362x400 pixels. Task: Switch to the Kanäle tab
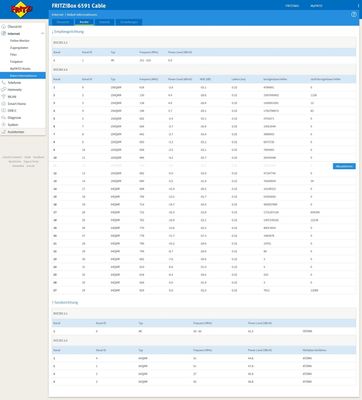pos(84,22)
